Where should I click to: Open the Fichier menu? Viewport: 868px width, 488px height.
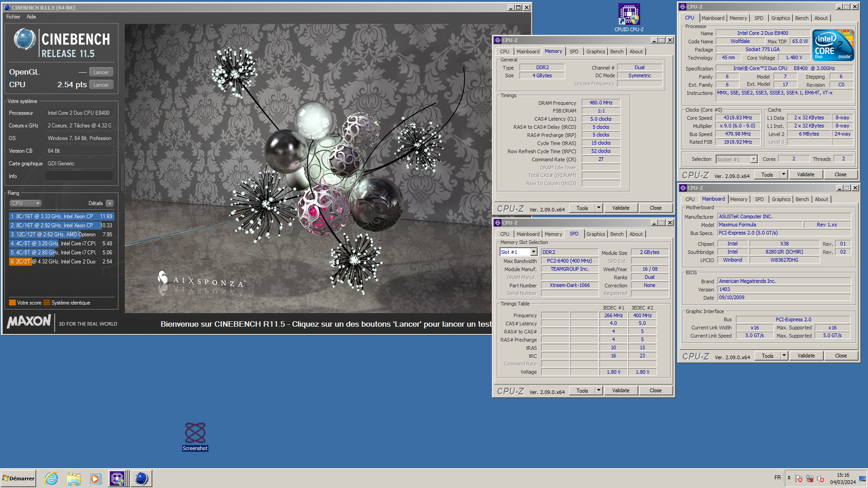13,17
